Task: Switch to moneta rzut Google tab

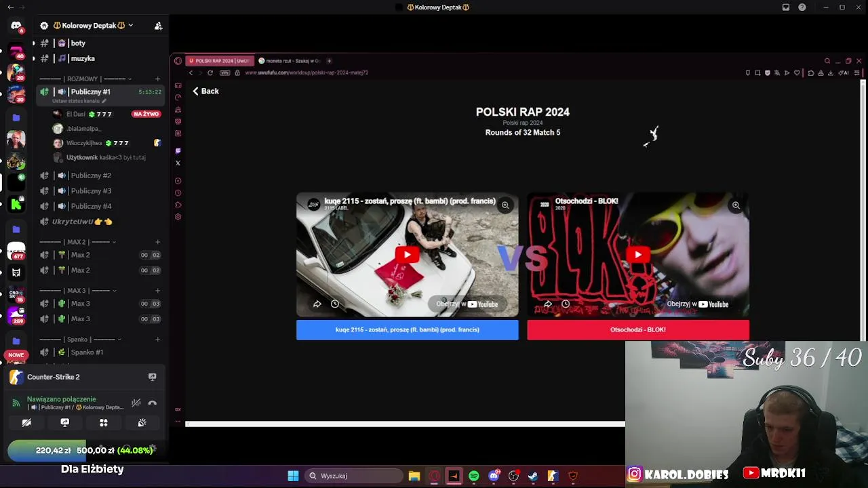Action: pos(290,61)
